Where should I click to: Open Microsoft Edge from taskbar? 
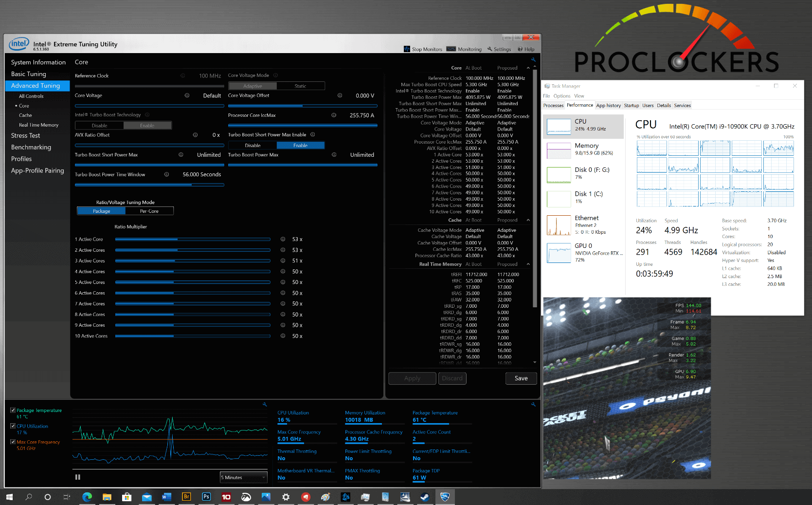pos(87,497)
